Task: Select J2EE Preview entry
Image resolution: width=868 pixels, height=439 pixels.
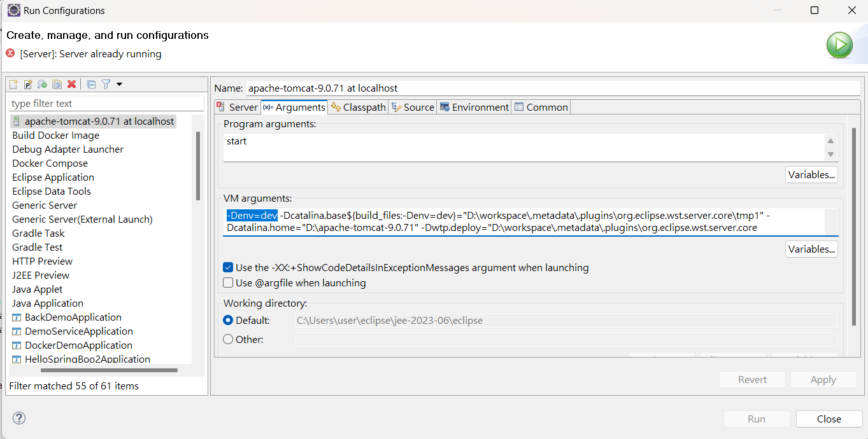Action: pyautogui.click(x=41, y=275)
